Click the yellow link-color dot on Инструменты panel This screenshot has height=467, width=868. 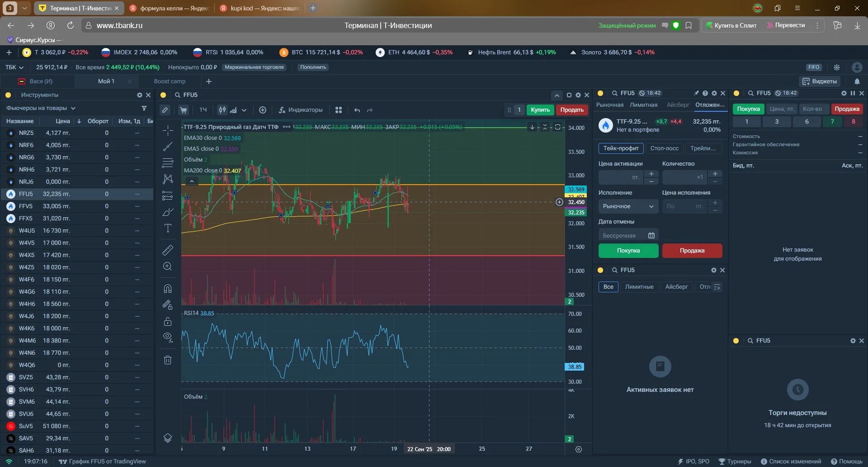(8, 95)
